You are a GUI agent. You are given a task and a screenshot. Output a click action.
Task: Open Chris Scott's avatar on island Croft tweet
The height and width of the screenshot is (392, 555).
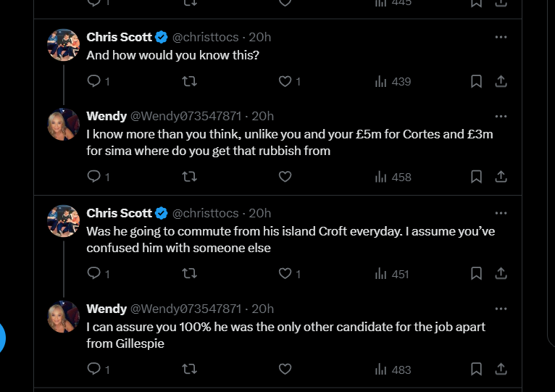pos(63,221)
